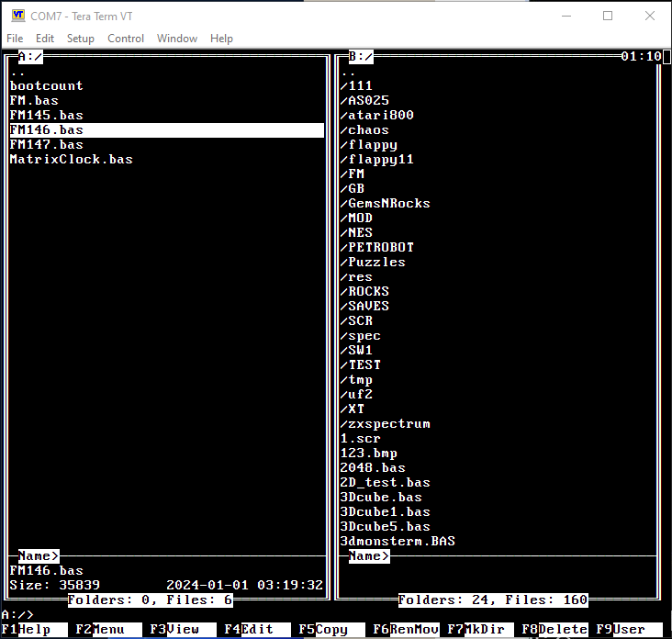Open the /PETROBOT folder entry
This screenshot has height=639, width=672.
point(377,248)
